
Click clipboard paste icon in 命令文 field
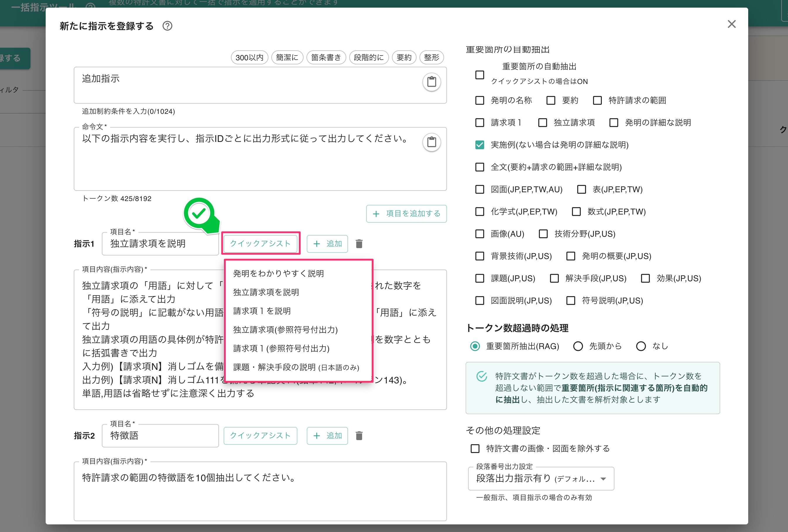coord(431,142)
